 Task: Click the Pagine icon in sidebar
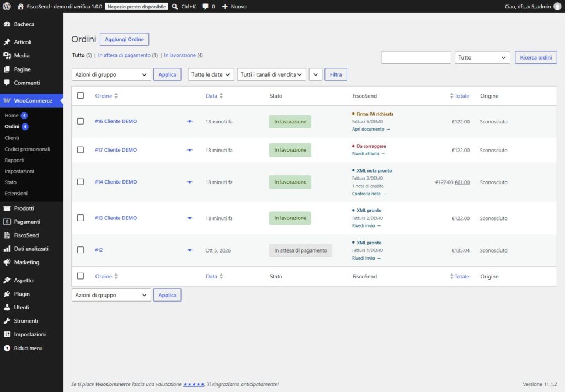point(7,69)
